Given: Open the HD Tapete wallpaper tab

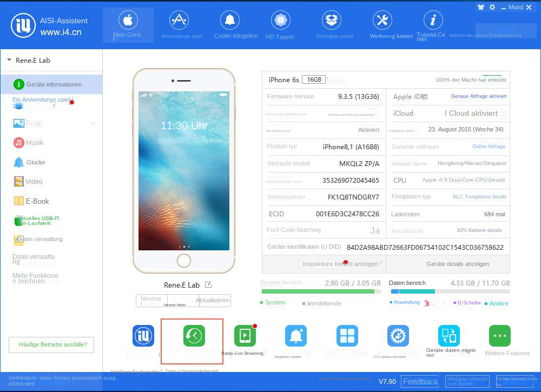Looking at the screenshot, I should coord(280,25).
